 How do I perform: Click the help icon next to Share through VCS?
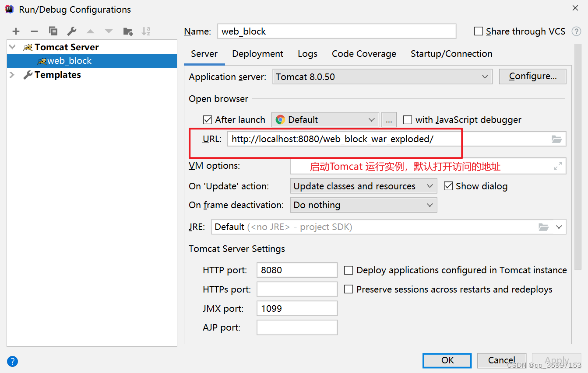pos(576,31)
